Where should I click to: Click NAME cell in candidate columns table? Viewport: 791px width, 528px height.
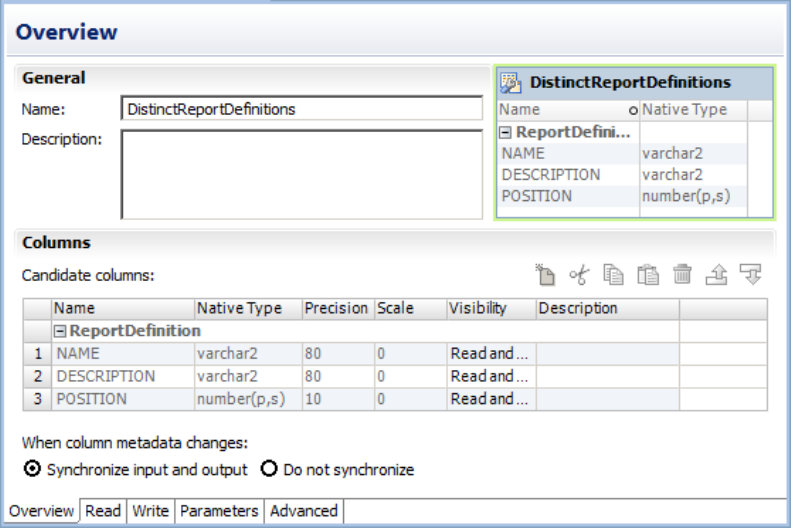[x=123, y=354]
